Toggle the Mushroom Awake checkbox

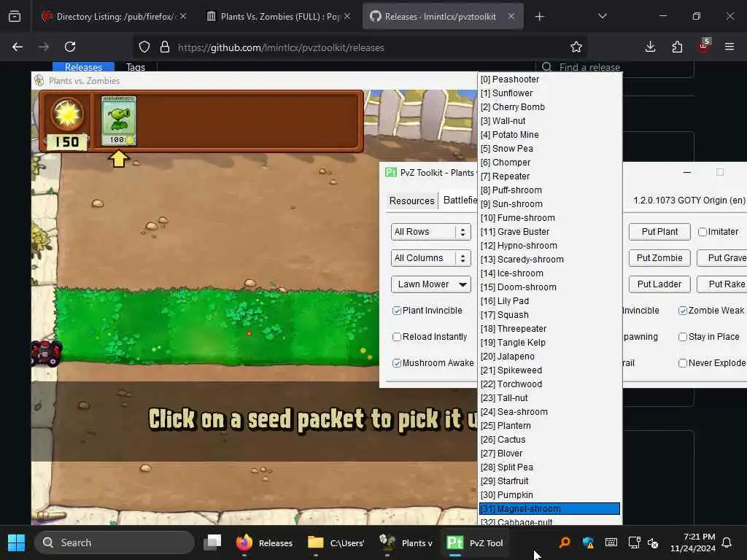click(396, 363)
